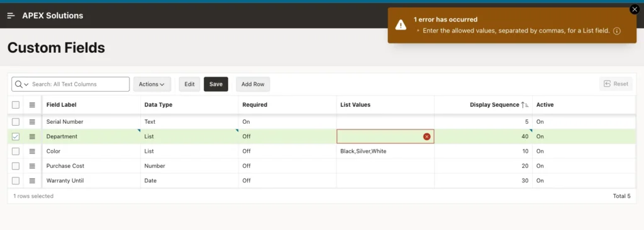Click the Active "On" cell for Warranty Until
This screenshot has width=644, height=230.
[x=584, y=181]
